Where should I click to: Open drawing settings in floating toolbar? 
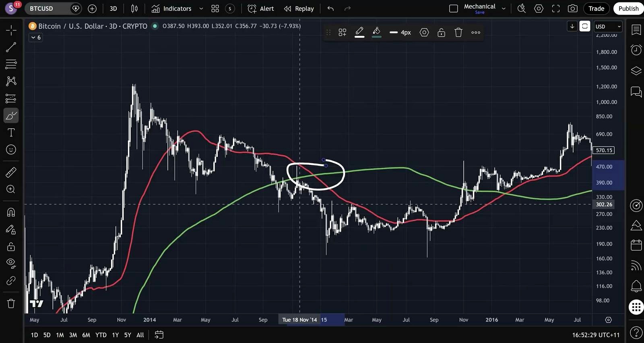424,33
